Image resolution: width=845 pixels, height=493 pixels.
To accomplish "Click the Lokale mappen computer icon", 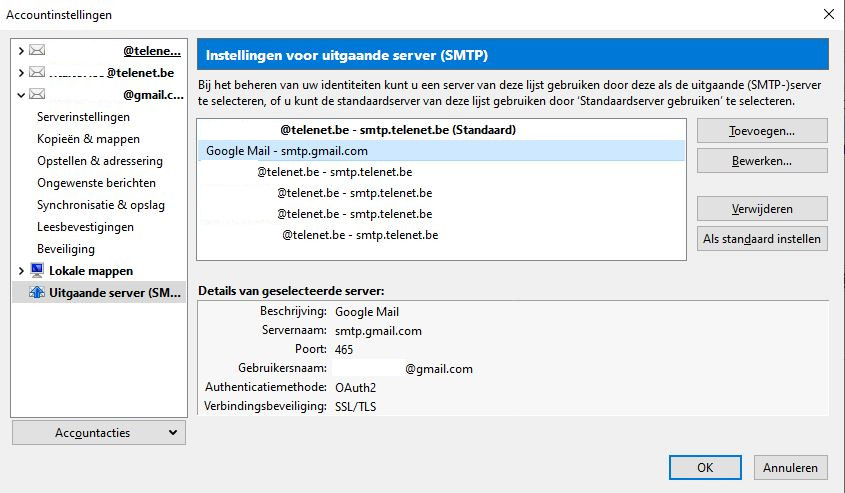I will [x=38, y=271].
